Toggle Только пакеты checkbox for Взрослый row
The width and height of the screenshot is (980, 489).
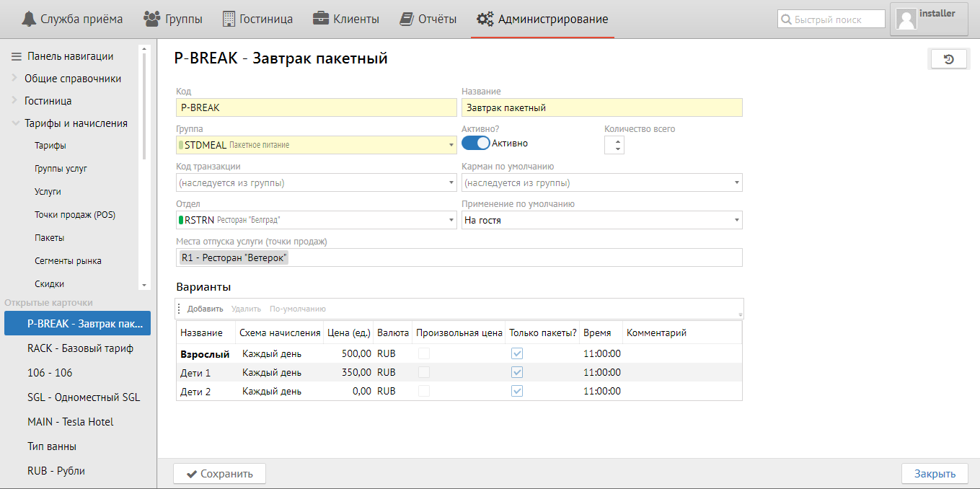517,353
